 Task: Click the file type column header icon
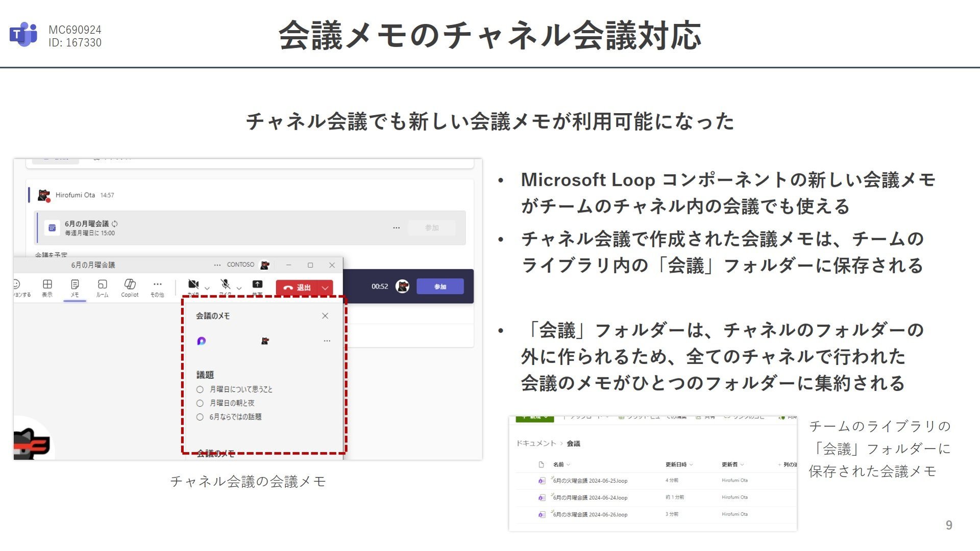coord(542,464)
